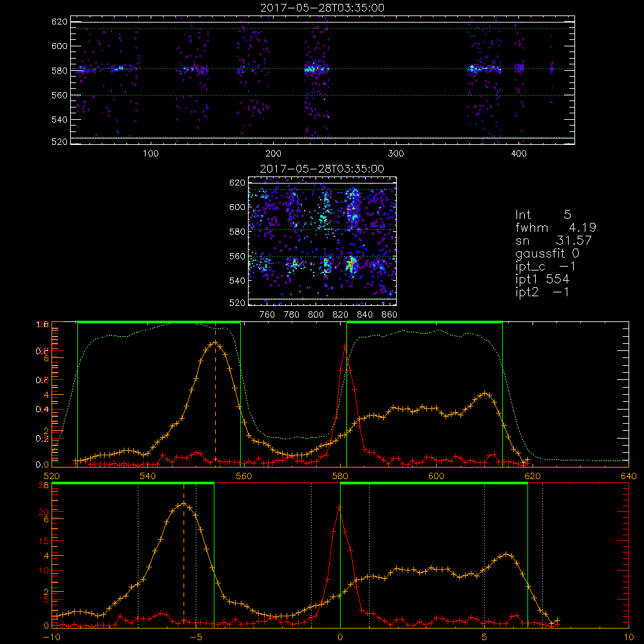Click the red peak apex near 580 in profile plot

[345, 346]
